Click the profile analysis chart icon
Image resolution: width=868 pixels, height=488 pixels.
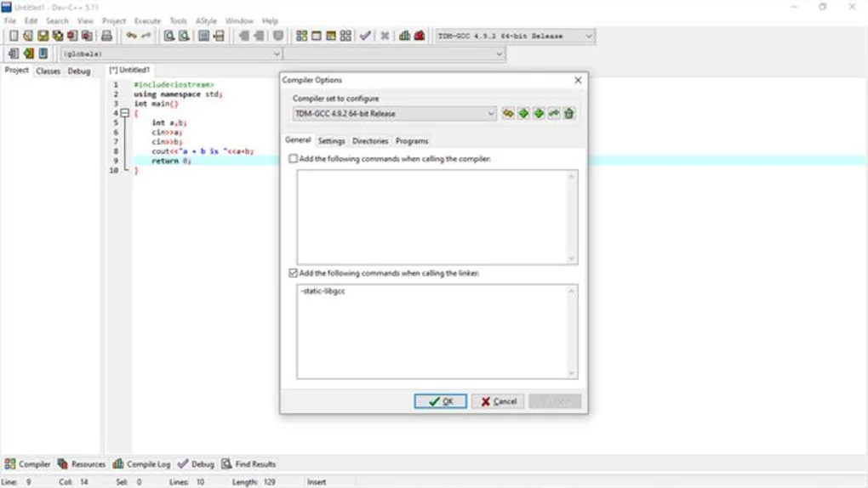point(405,36)
